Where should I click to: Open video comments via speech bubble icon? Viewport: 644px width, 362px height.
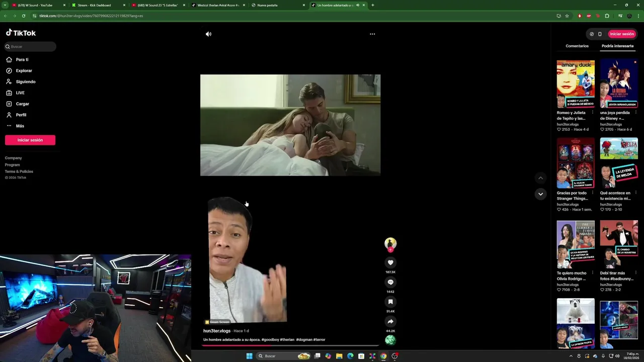390,282
